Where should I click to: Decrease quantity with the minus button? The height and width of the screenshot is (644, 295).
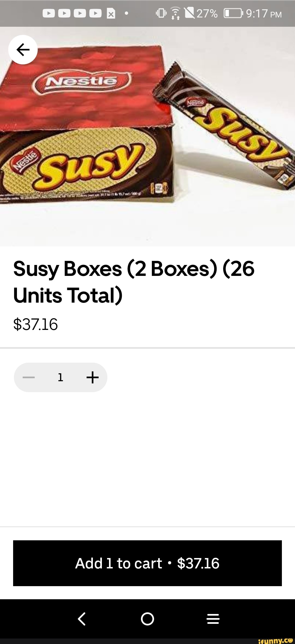[x=29, y=377]
